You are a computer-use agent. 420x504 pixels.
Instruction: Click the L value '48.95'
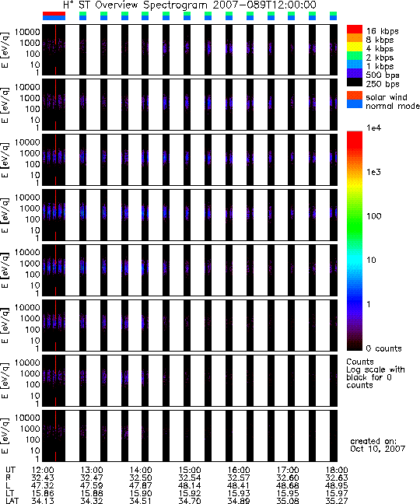tap(337, 485)
